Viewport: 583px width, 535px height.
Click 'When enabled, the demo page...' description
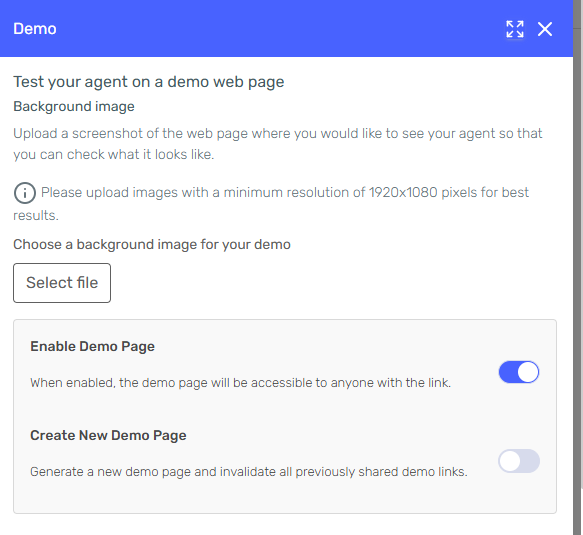241,383
